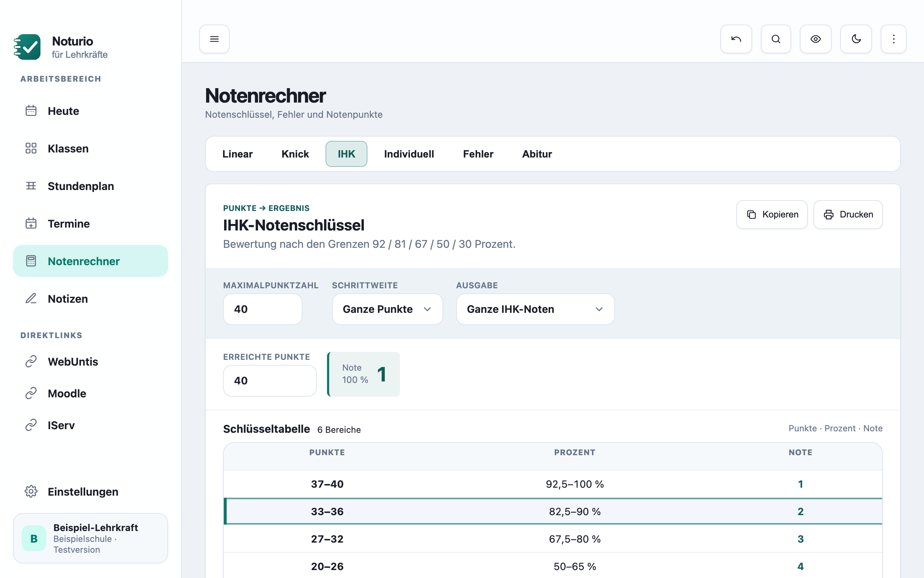The height and width of the screenshot is (578, 924).
Task: Click the 67,5–80 % percent cell
Action: coord(575,539)
